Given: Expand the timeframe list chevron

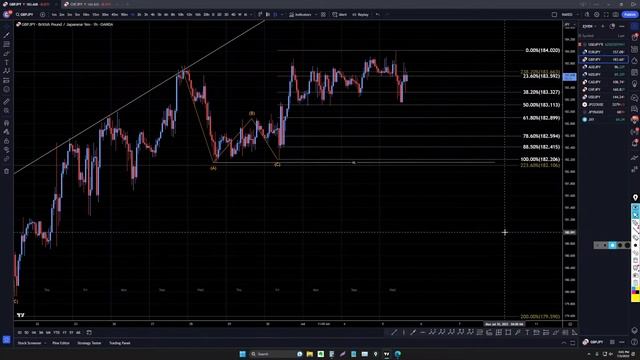Looking at the screenshot, I should point(251,15).
